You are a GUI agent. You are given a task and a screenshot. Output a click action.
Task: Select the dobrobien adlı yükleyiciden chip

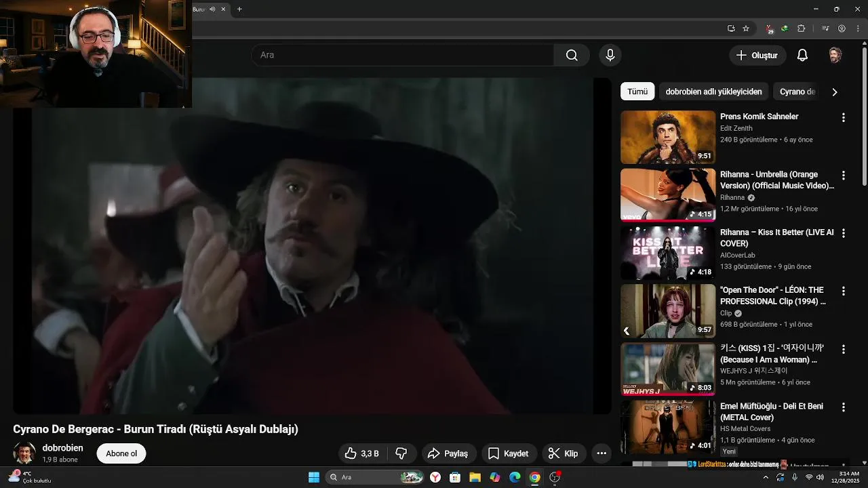713,91
